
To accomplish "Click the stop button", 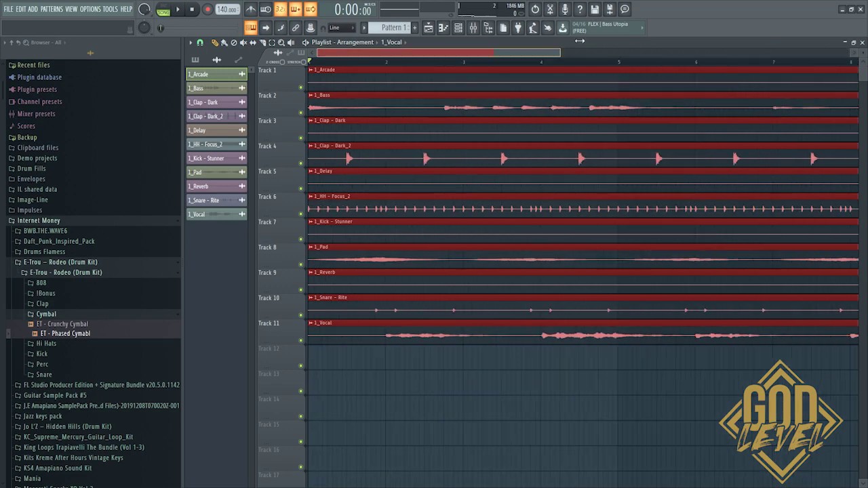I will pyautogui.click(x=192, y=9).
